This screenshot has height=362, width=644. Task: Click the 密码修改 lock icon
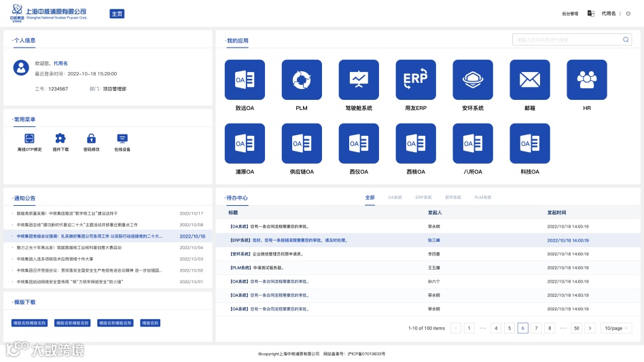[91, 139]
